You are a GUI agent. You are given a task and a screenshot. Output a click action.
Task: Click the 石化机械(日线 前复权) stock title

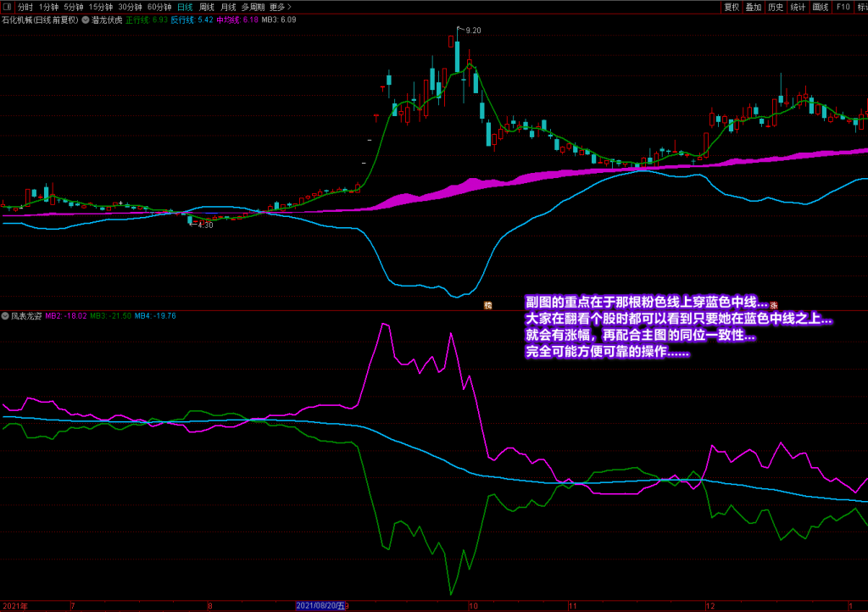coord(40,20)
